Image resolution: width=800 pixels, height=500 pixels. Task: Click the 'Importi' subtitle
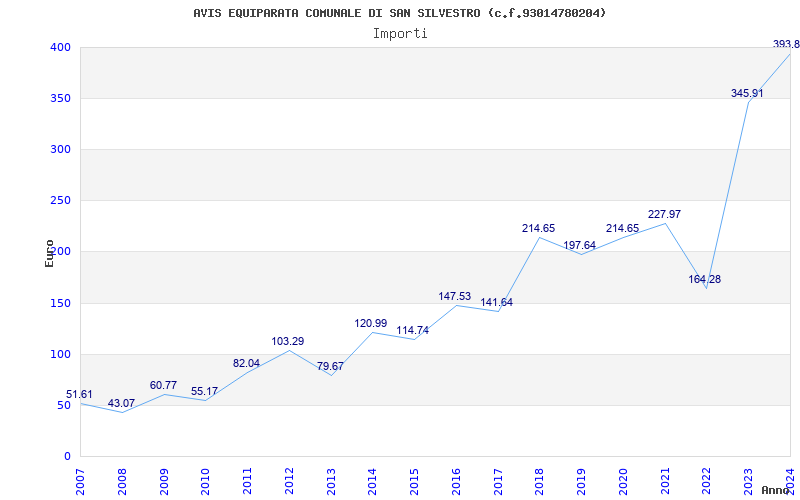pyautogui.click(x=400, y=34)
